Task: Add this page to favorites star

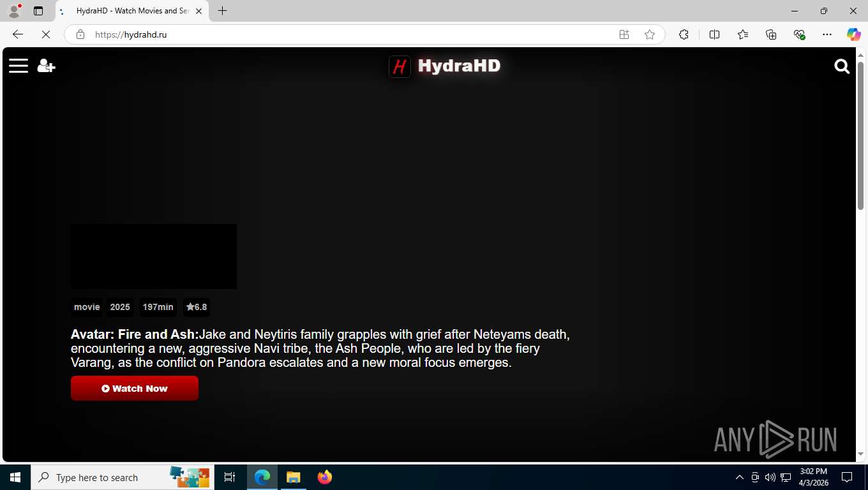Action: tap(650, 34)
